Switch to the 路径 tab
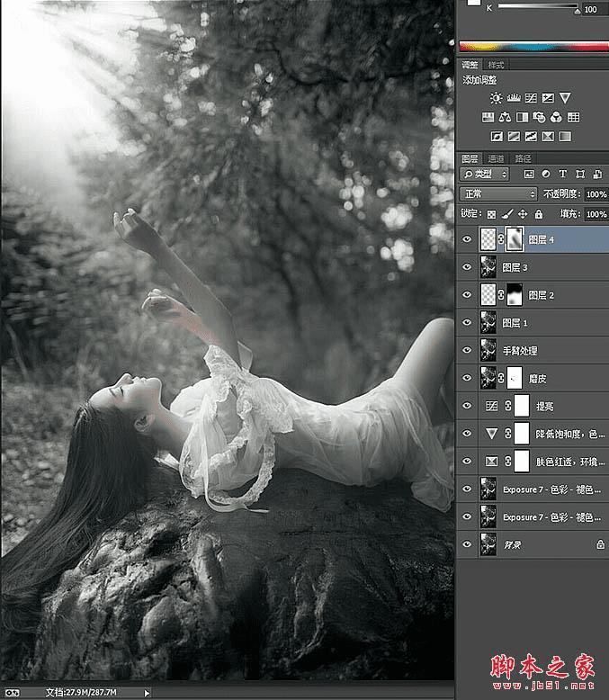609x700 pixels. [523, 158]
